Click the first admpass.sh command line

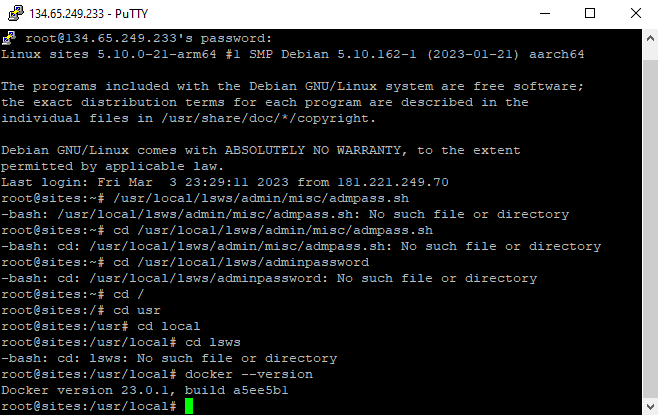point(205,198)
